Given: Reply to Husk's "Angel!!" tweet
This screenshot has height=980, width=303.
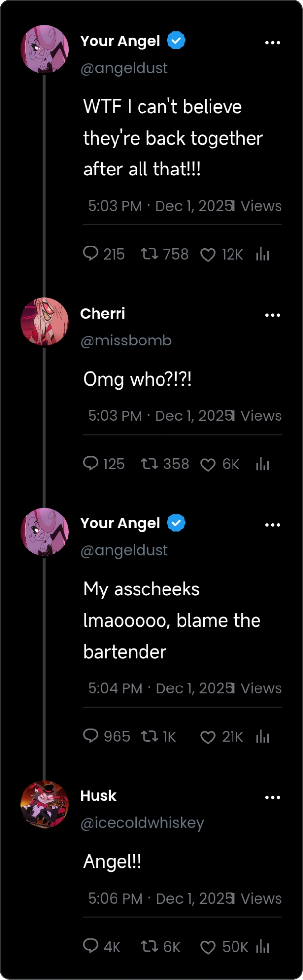Looking at the screenshot, I should pos(91,945).
